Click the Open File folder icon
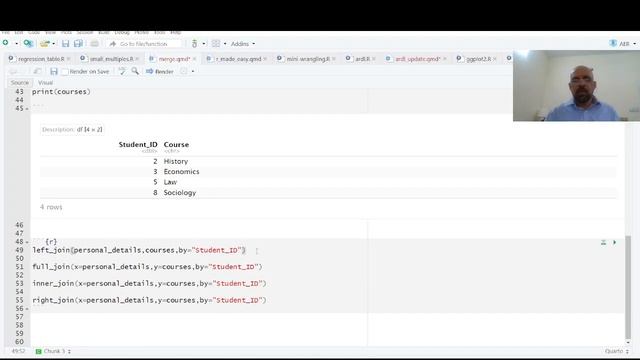Viewport: 640px width, 360px height. point(44,43)
